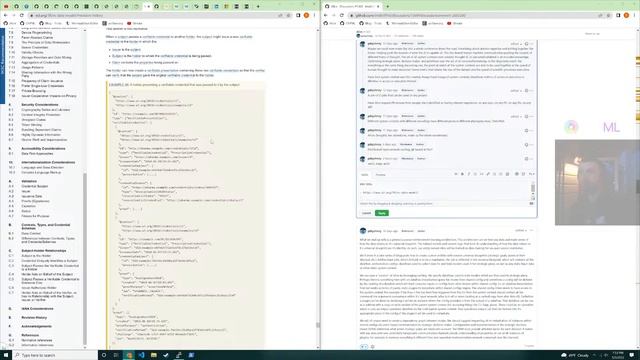Click the left document page scrollbar
Image resolution: width=640 pixels, height=360 pixels.
click(x=318, y=325)
